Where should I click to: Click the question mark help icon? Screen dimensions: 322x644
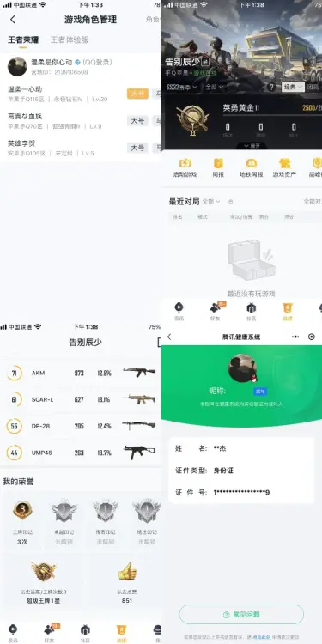click(x=271, y=87)
